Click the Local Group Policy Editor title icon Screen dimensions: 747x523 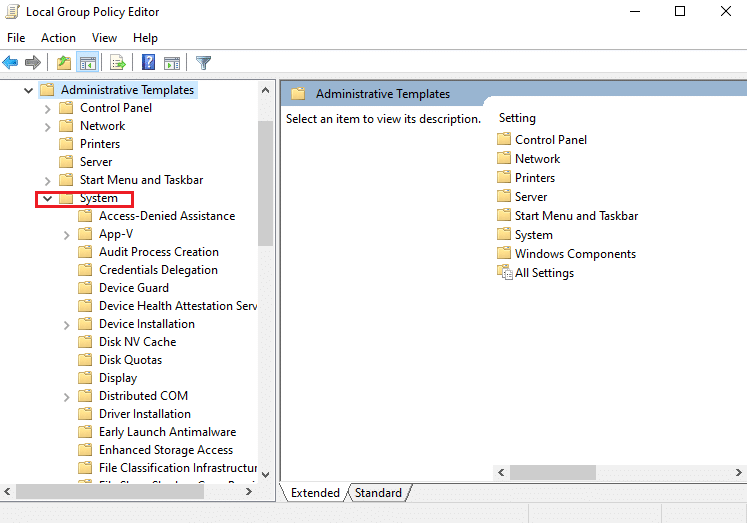12,11
